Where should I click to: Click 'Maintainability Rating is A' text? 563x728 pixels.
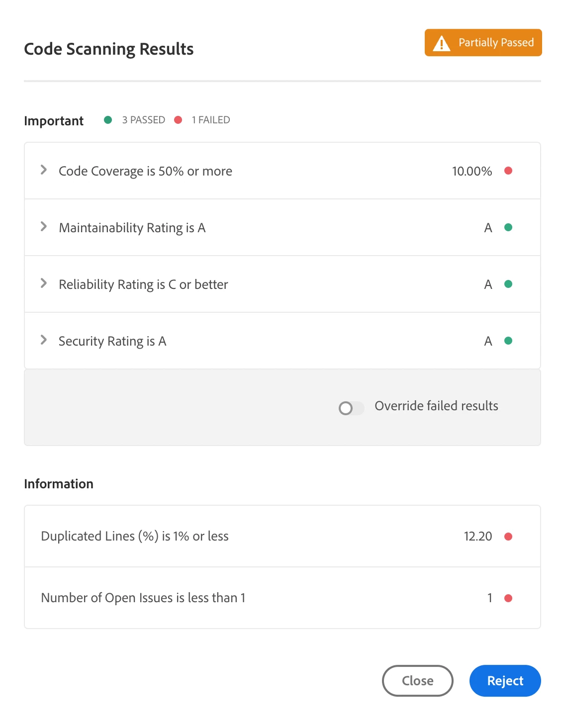click(x=132, y=228)
